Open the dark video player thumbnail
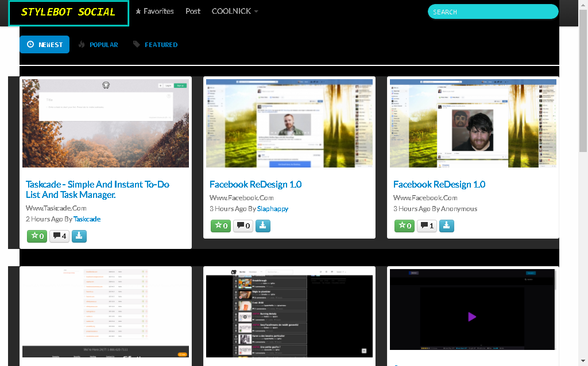Viewport: 588px width, 366px height. 473,309
